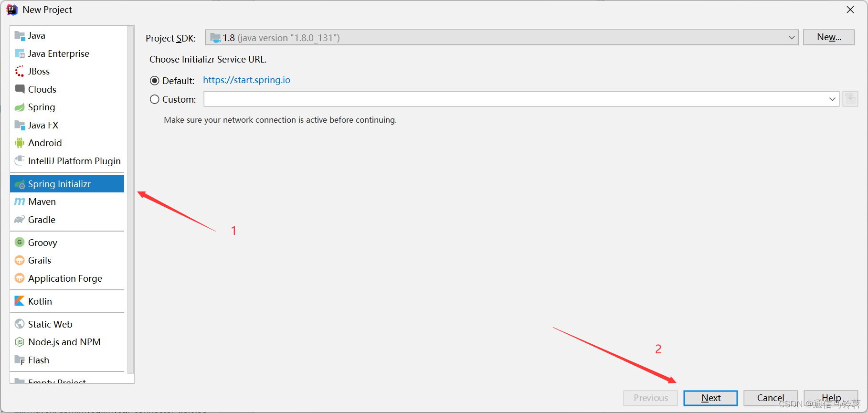Click the Gradle elephant icon
The width and height of the screenshot is (868, 413).
(20, 220)
